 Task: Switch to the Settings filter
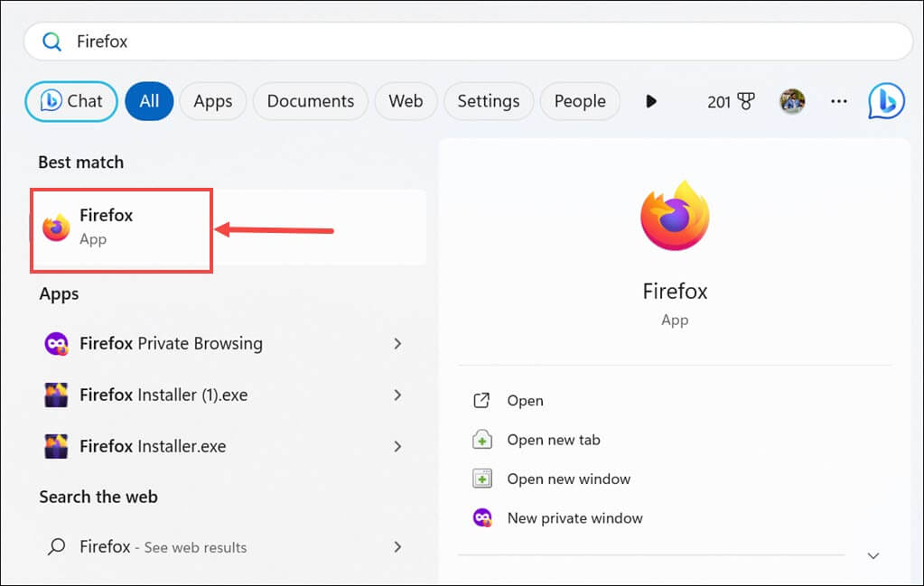coord(489,101)
